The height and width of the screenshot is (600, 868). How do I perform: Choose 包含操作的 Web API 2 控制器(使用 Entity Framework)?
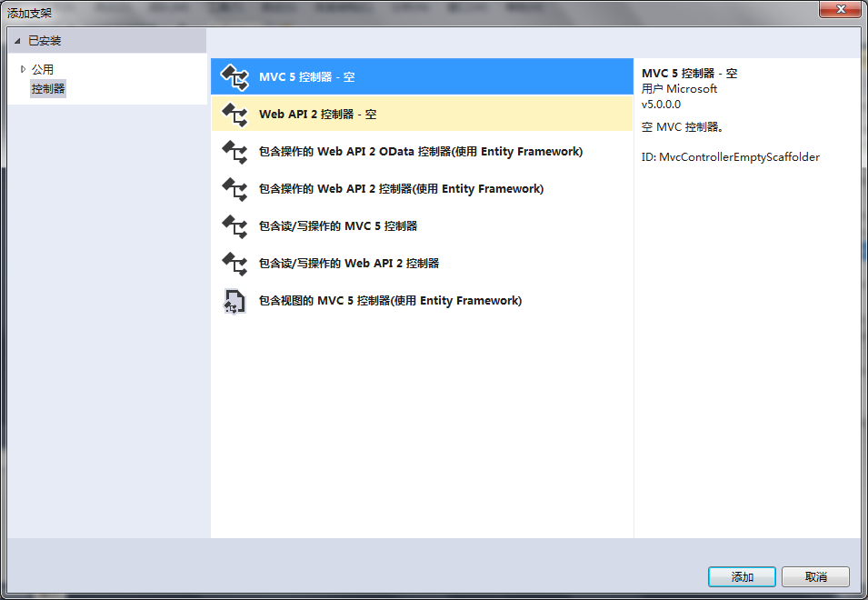coord(422,188)
